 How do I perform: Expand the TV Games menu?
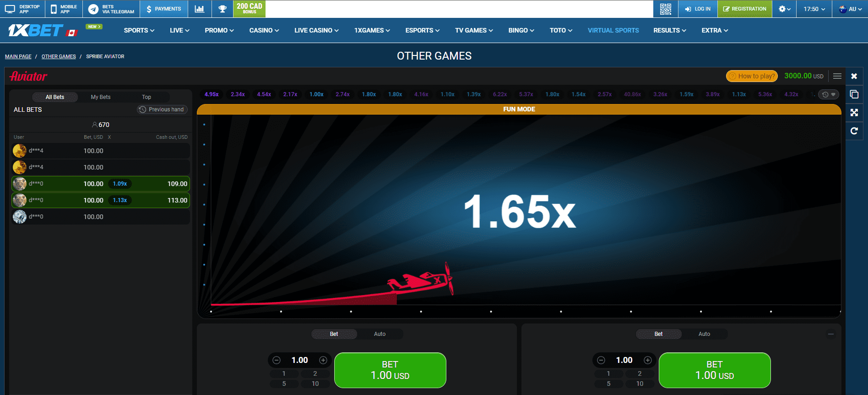474,30
